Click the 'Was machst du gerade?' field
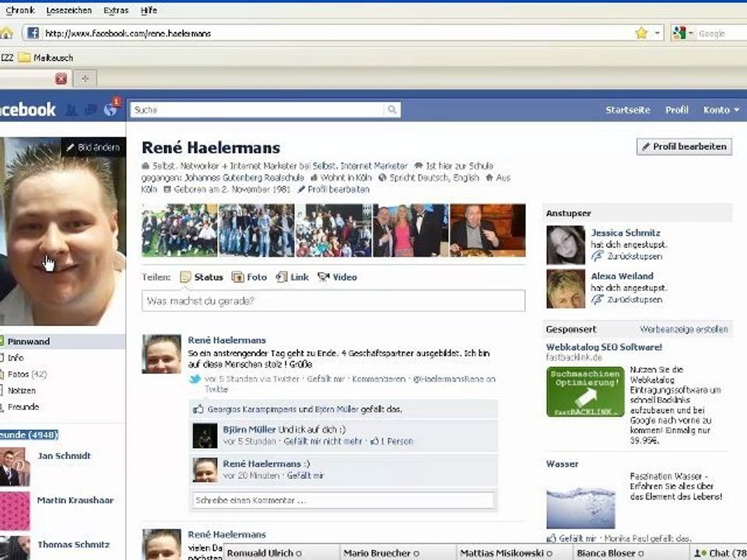This screenshot has width=747, height=560. click(x=334, y=301)
